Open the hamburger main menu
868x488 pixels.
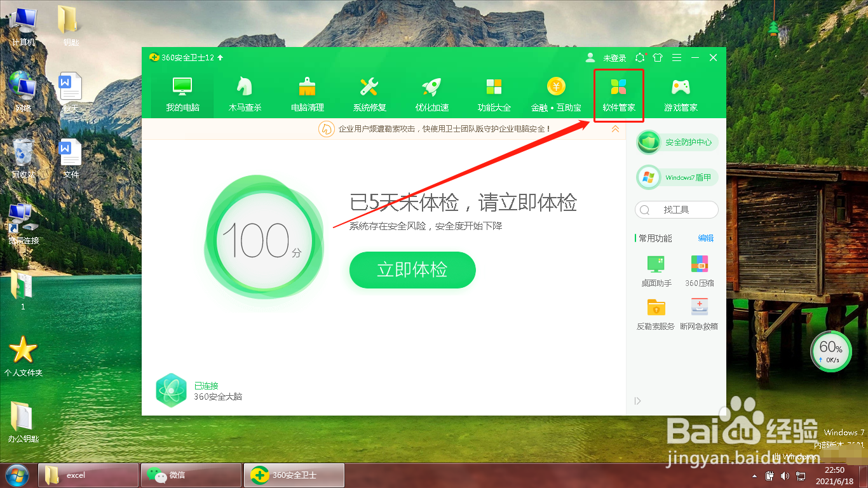pyautogui.click(x=677, y=57)
